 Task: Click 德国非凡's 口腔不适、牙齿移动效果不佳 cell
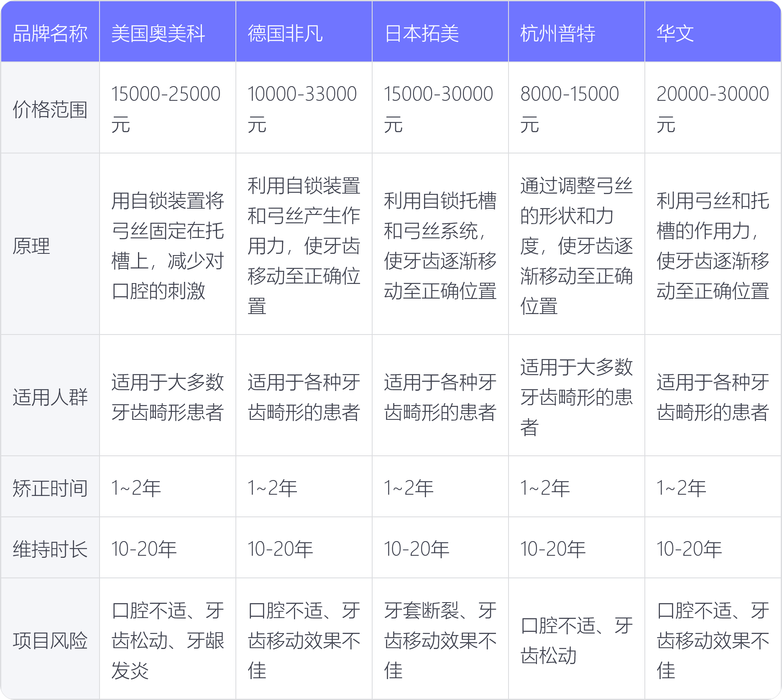click(x=304, y=639)
